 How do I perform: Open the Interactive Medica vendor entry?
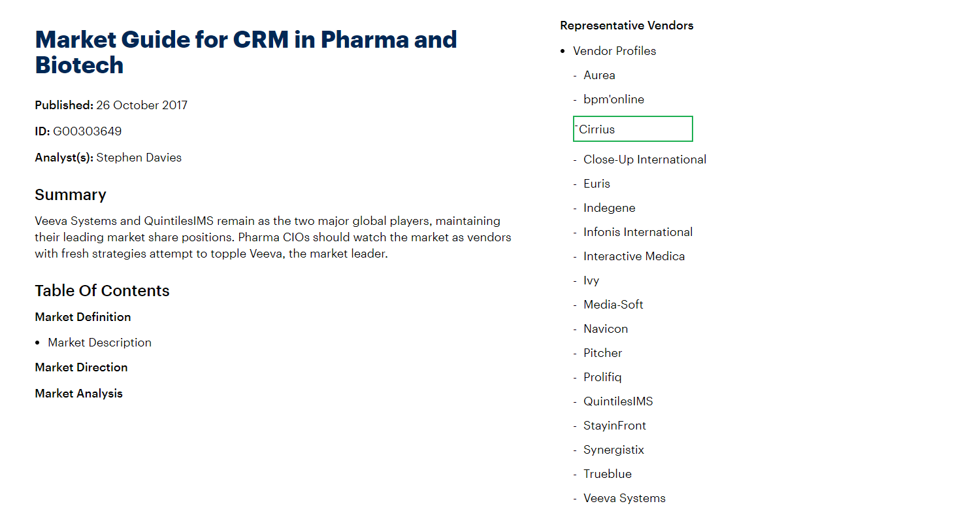click(x=634, y=256)
